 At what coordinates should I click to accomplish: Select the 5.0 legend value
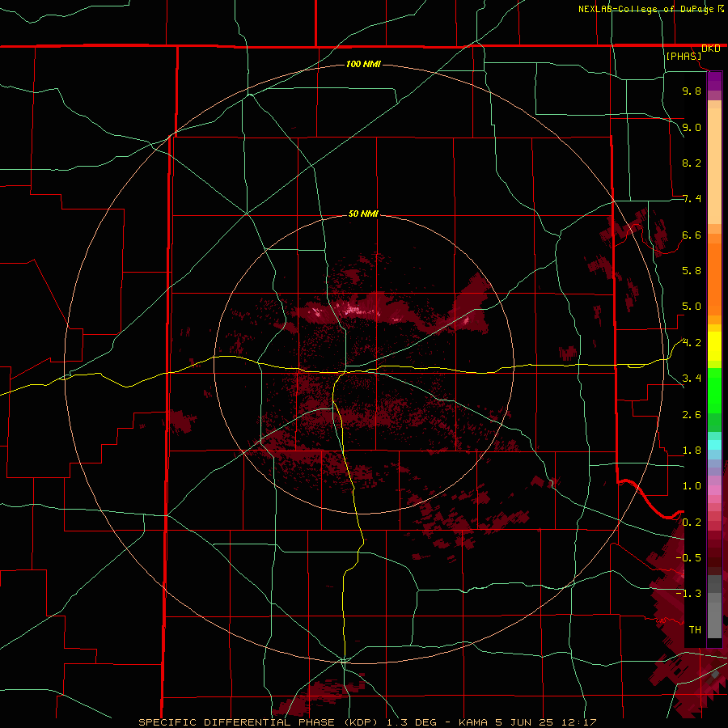[x=692, y=307]
